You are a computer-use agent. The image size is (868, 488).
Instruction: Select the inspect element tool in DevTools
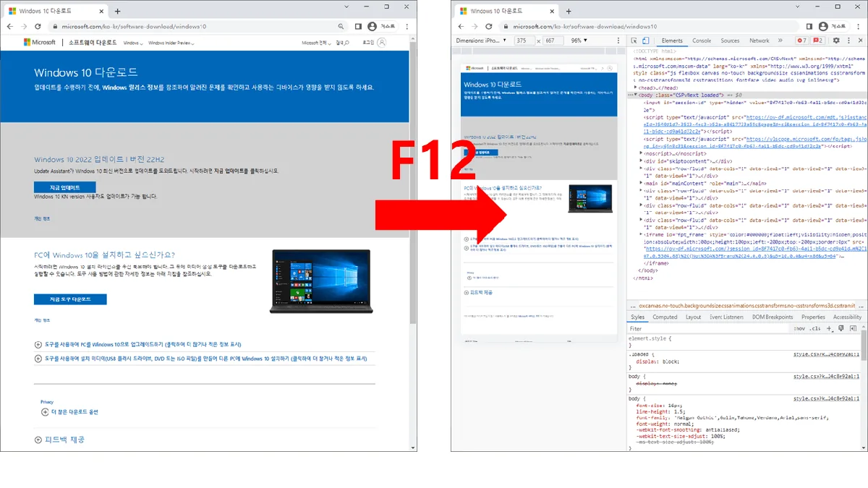[634, 40]
